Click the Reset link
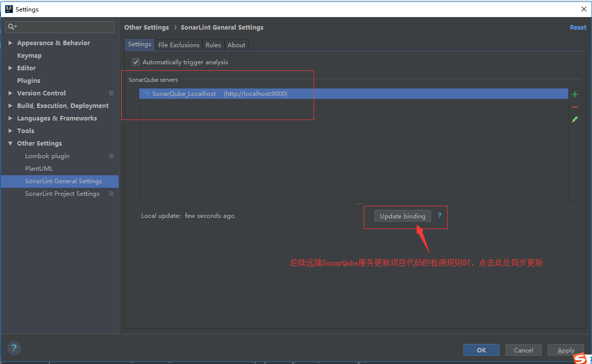 (578, 28)
